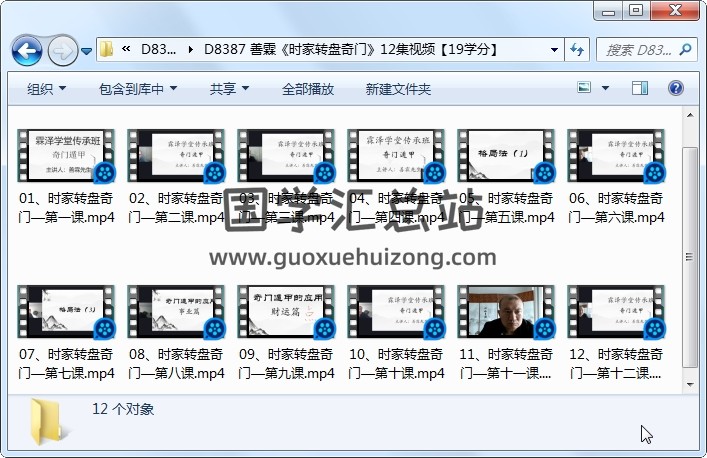Image resolution: width=707 pixels, height=458 pixels.
Task: Select thumbnail of 第十课.mp4
Action: click(396, 311)
